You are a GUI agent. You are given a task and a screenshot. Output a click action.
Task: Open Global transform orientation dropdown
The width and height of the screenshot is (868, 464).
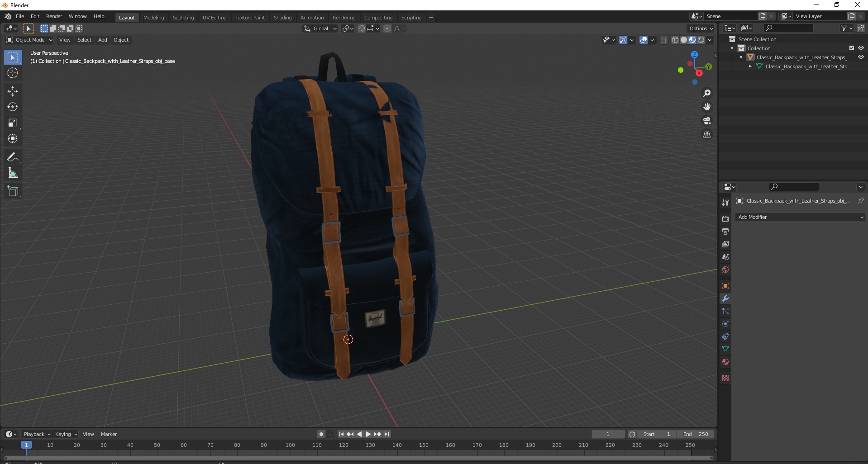click(320, 28)
